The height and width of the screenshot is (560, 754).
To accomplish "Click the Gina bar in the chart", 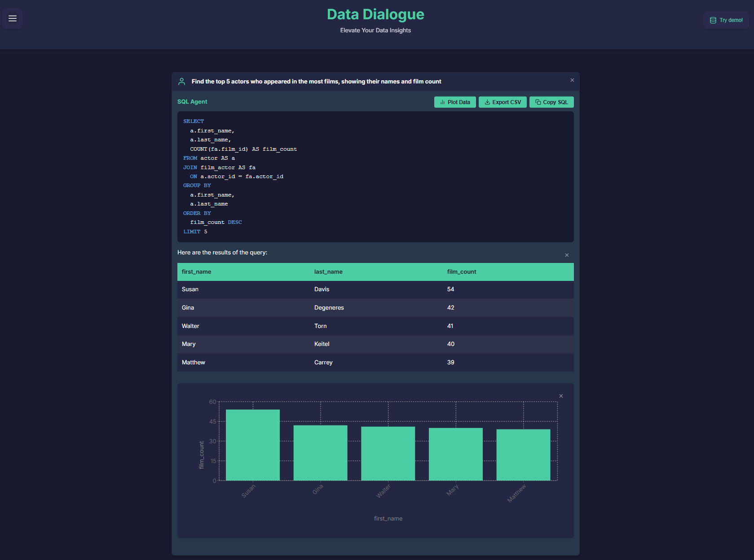I will (321, 453).
